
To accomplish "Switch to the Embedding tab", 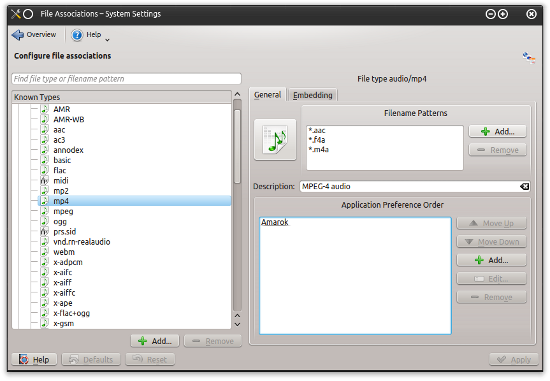I will (x=313, y=95).
